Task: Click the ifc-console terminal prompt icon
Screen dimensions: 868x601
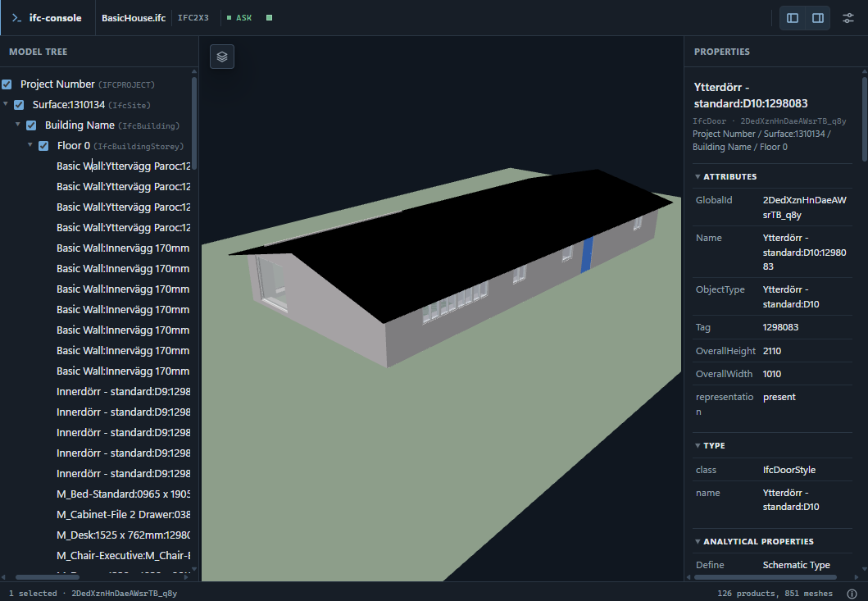Action: [16, 18]
